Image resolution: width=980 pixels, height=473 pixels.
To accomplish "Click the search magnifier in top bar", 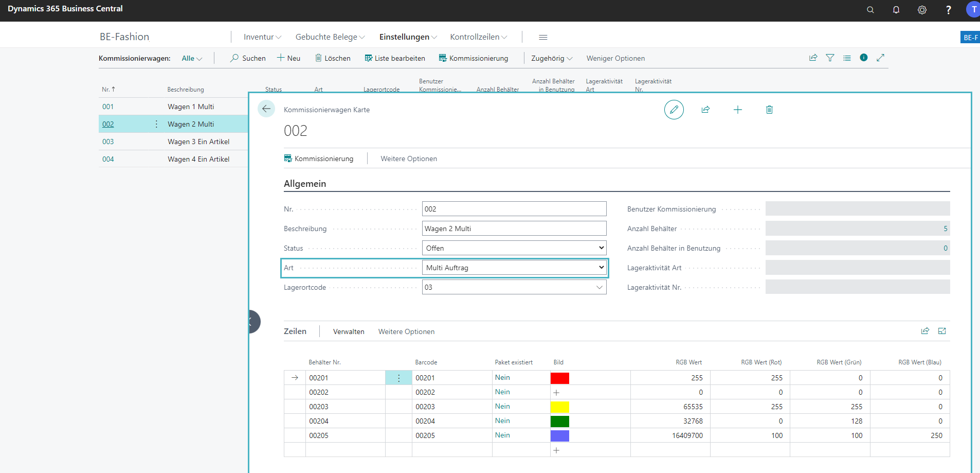I will pos(870,10).
